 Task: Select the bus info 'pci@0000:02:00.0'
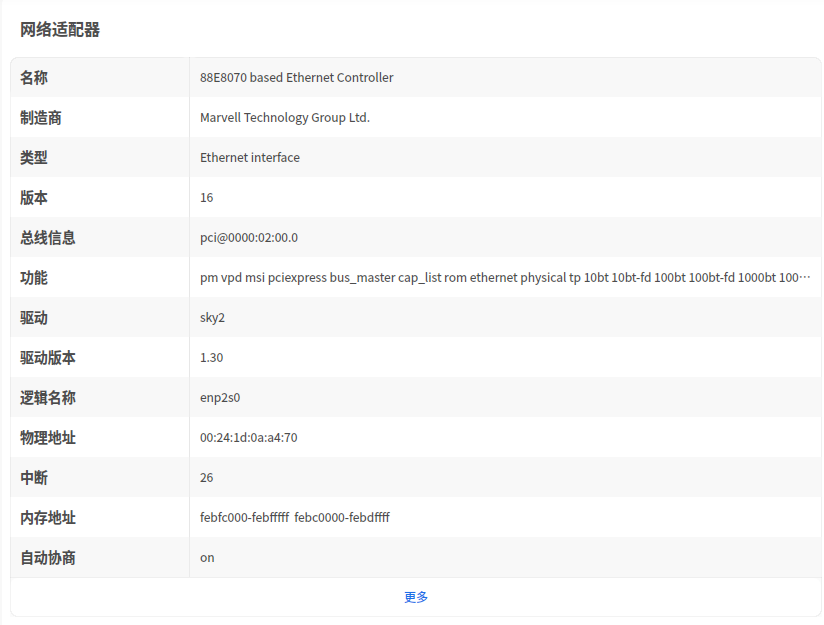pos(249,238)
